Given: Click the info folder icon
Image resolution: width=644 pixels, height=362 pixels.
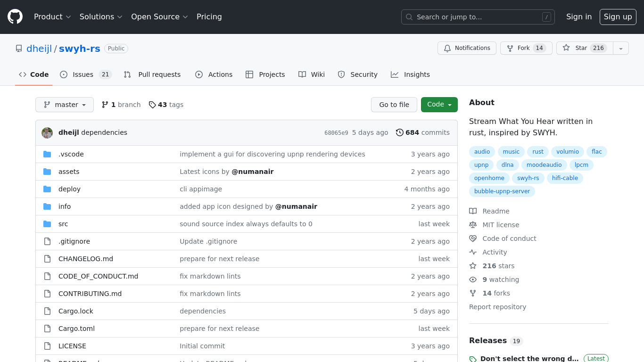Looking at the screenshot, I should 47,206.
